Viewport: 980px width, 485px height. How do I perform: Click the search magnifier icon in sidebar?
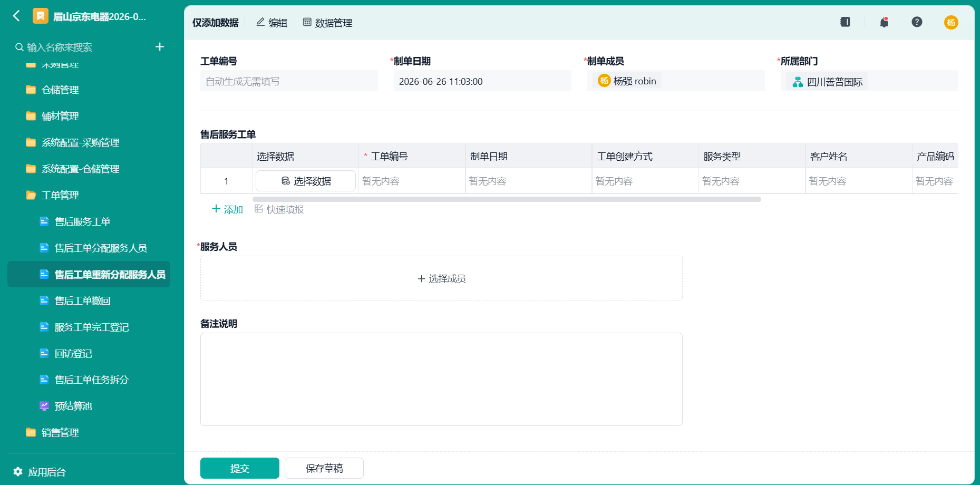click(19, 47)
